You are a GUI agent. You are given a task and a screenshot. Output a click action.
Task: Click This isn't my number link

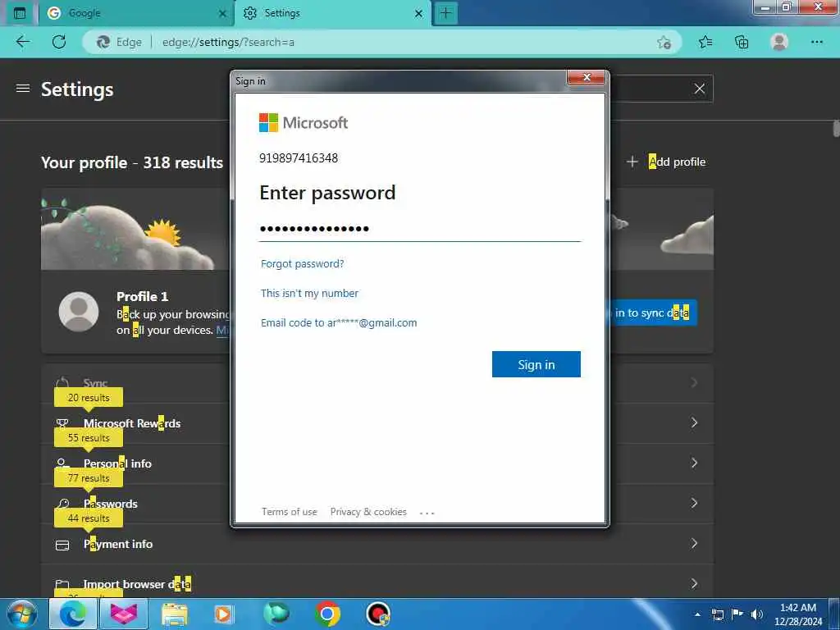(309, 293)
